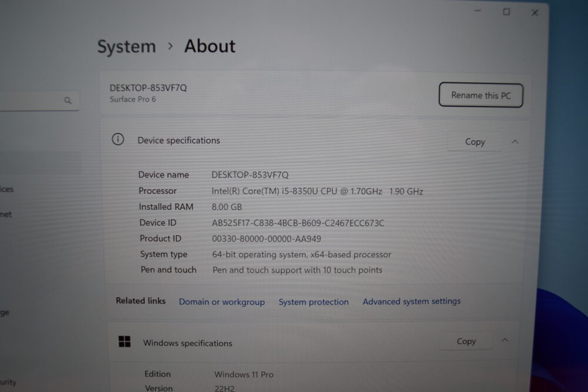Click the DESKTOP-853VF7Q name in header card
Image resolution: width=588 pixels, height=392 pixels.
pos(148,88)
